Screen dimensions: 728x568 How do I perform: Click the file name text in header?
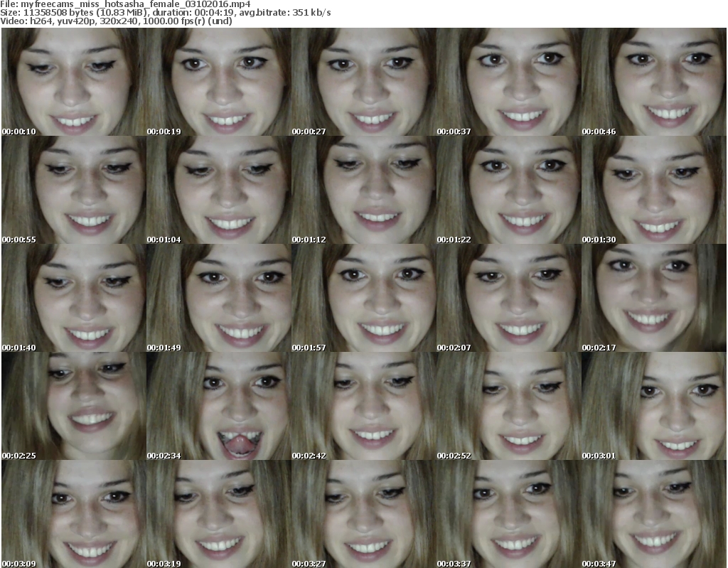pyautogui.click(x=125, y=4)
